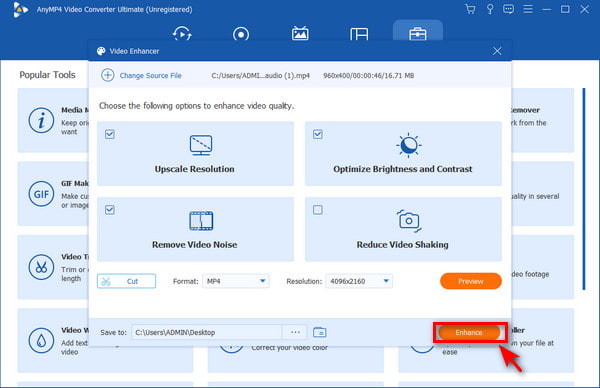Click the Save to path field
The image size is (600, 388).
pyautogui.click(x=207, y=332)
